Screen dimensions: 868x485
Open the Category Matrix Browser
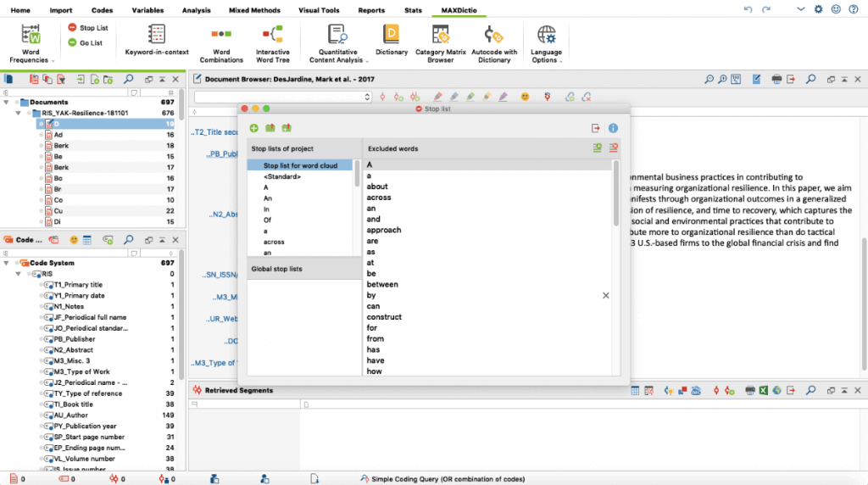coord(440,43)
